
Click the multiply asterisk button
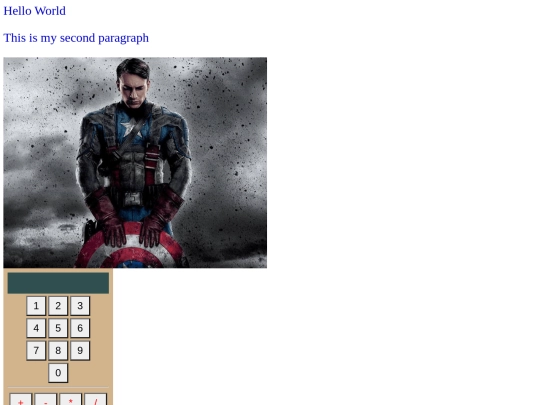pos(71,399)
